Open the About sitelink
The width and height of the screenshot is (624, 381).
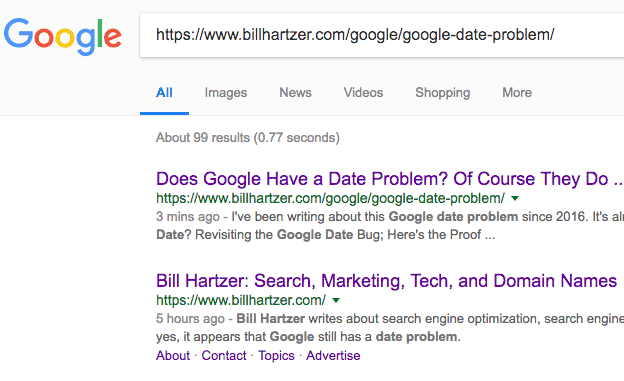(x=173, y=356)
